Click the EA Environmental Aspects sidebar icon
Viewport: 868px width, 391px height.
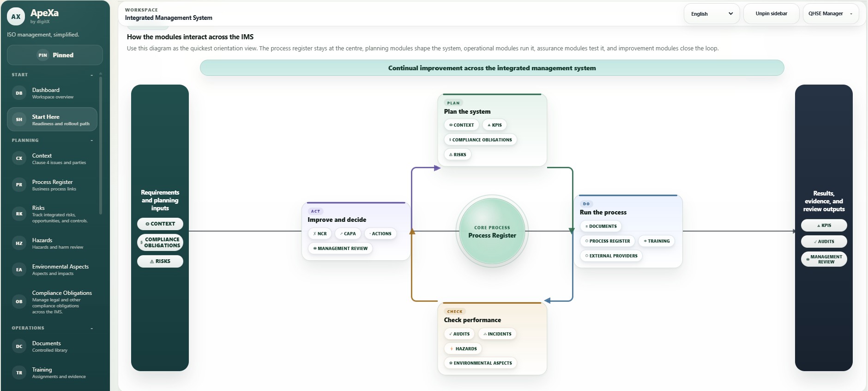pyautogui.click(x=19, y=269)
